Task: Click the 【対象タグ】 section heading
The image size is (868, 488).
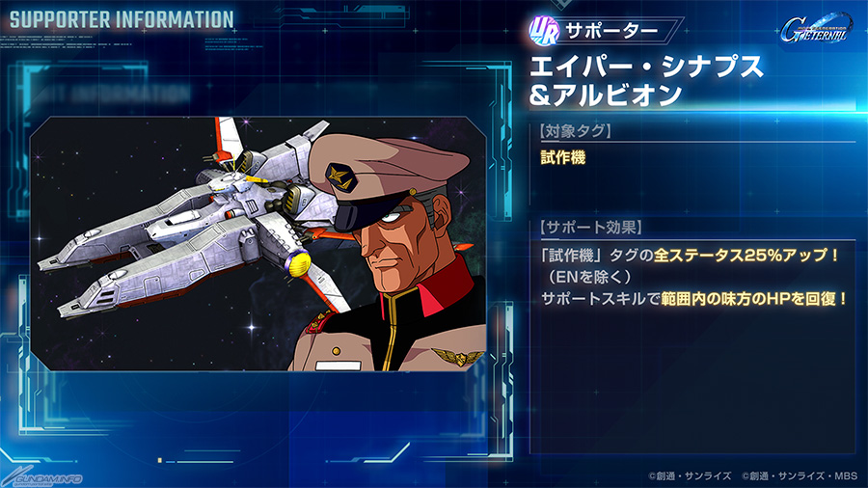Action: [x=575, y=131]
